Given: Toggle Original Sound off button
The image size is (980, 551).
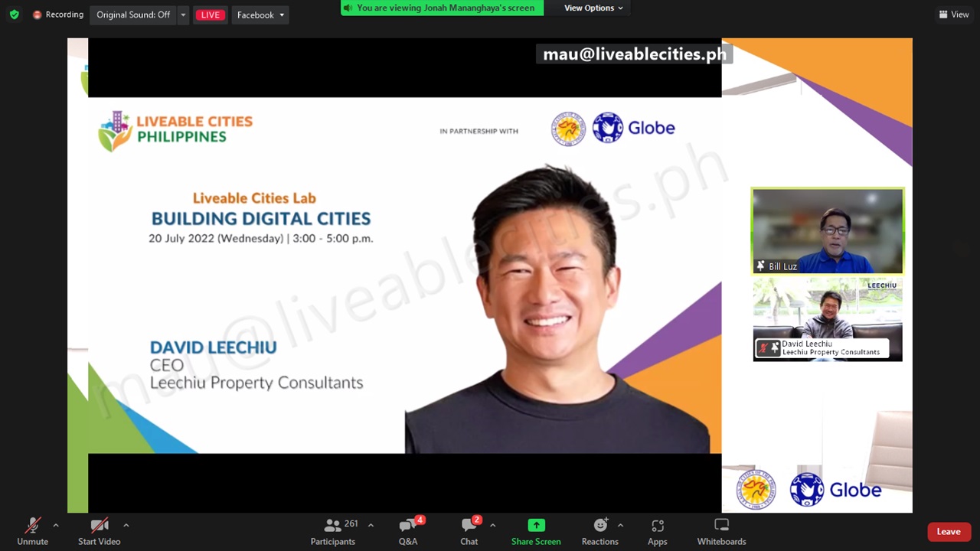Looking at the screenshot, I should click(133, 15).
